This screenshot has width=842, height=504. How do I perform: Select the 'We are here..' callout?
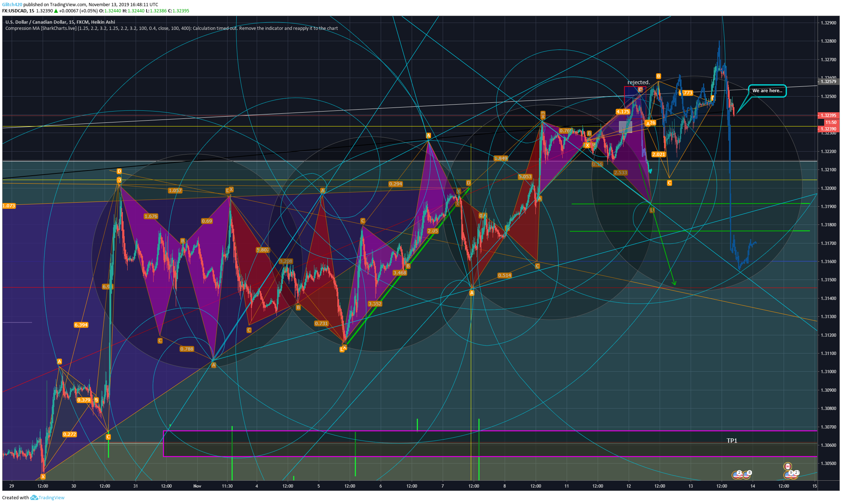(x=767, y=91)
